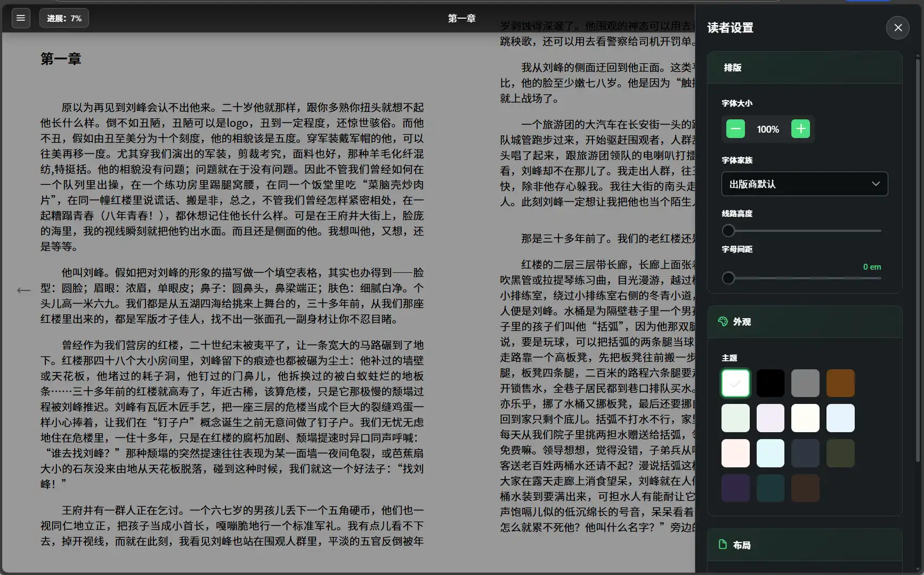Screen dimensions: 924x575
Task: Click the 布局 page icon
Action: (723, 544)
